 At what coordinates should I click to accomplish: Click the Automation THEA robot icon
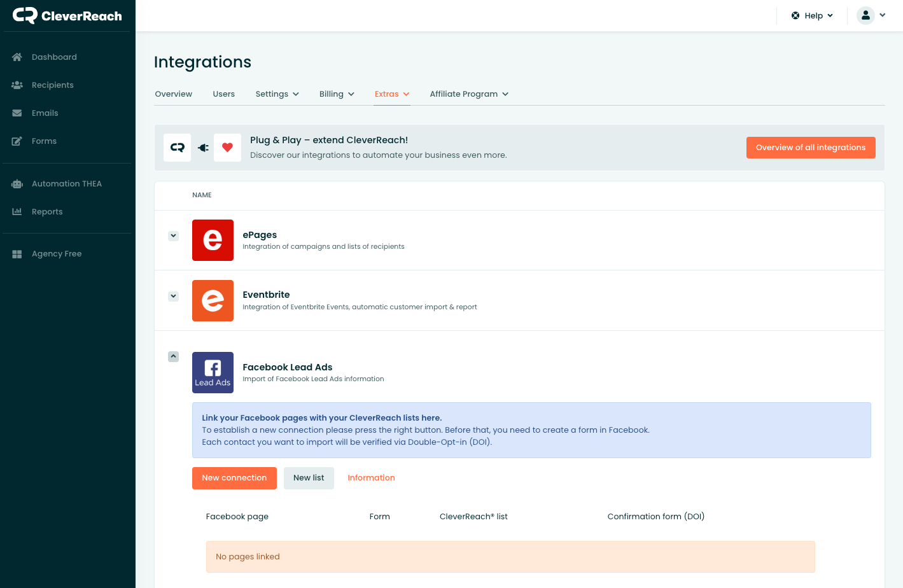[x=17, y=184]
